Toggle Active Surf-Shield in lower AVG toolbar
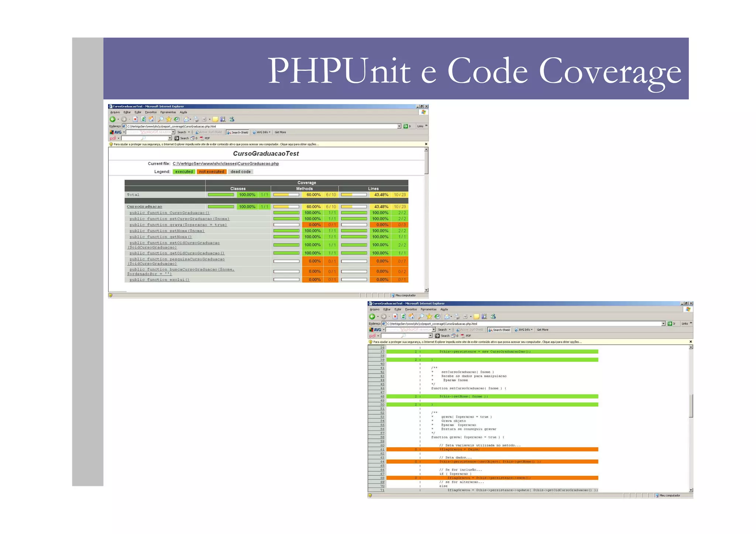Image resolution: width=756 pixels, height=534 pixels. point(470,330)
